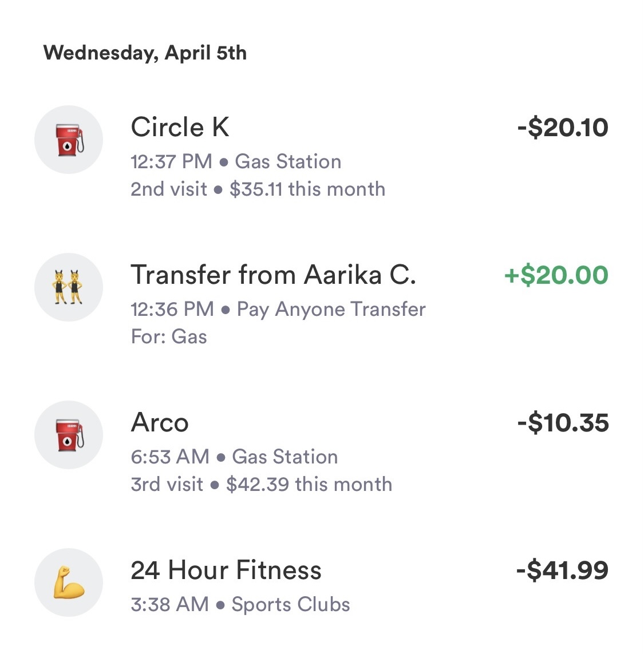Image resolution: width=644 pixels, height=654 pixels.
Task: Open Transfer from Aarika C. details
Action: coord(273,275)
